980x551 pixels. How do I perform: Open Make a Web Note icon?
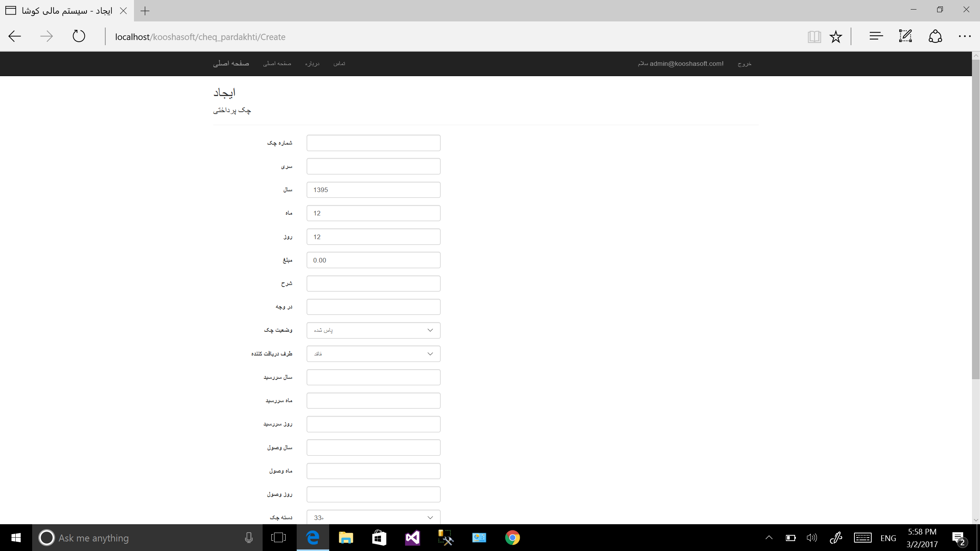pos(905,36)
